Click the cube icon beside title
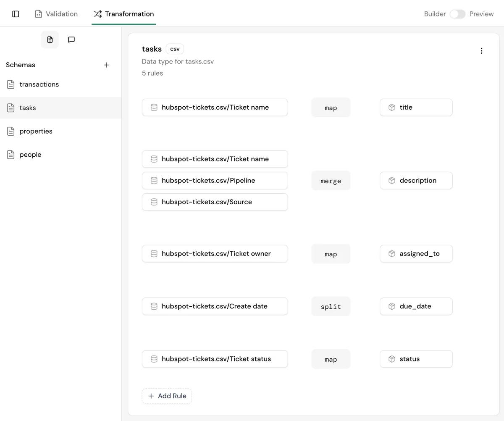Viewport: 504px width, 421px height. (x=392, y=107)
